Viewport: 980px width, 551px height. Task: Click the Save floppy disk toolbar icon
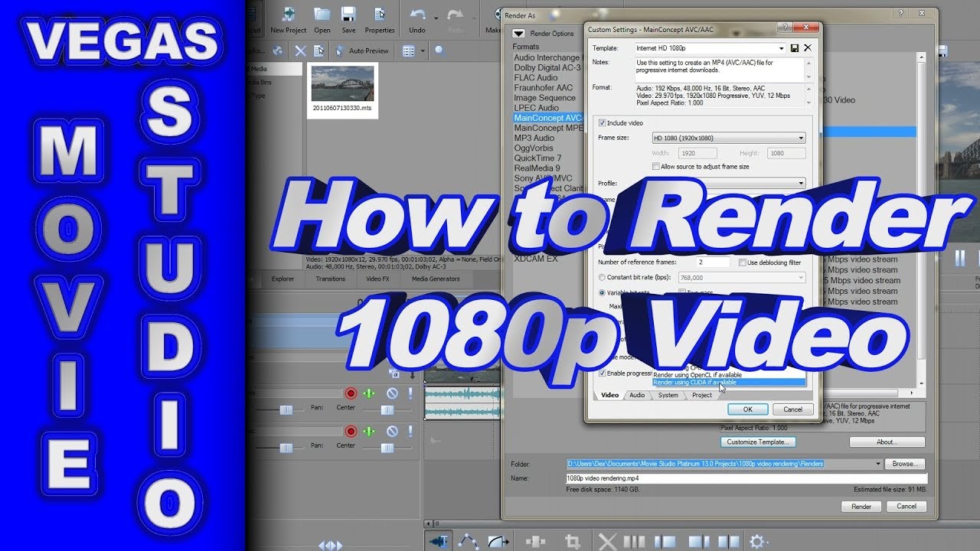click(348, 14)
